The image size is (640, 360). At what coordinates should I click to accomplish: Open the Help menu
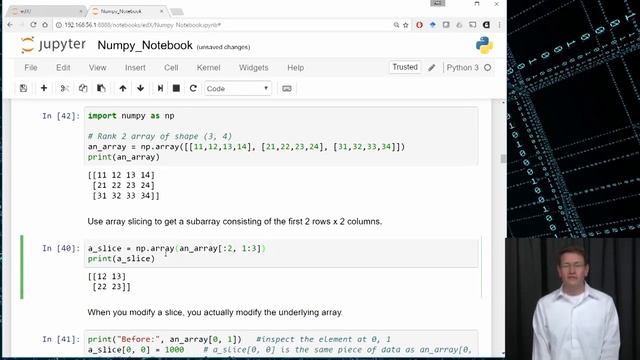[295, 68]
